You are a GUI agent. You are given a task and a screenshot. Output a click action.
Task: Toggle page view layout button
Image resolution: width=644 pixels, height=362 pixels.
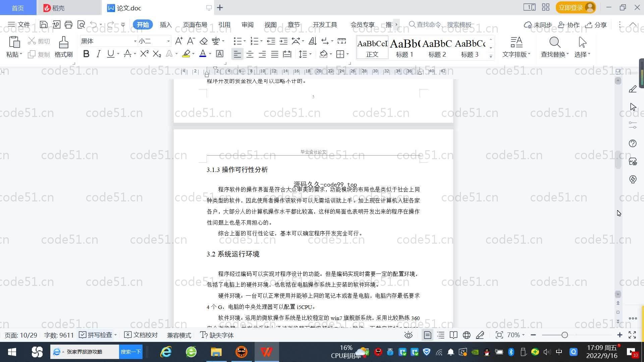point(428,335)
